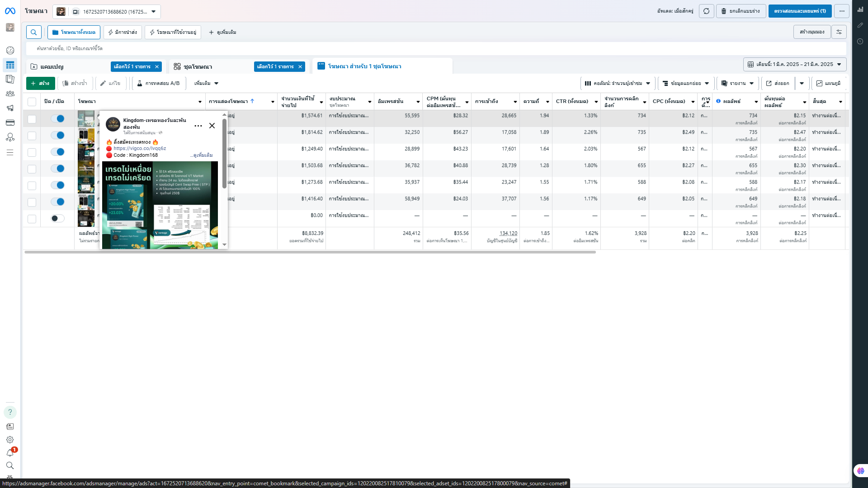
Task: Open the CPC column header menu arrow
Action: click(x=693, y=102)
